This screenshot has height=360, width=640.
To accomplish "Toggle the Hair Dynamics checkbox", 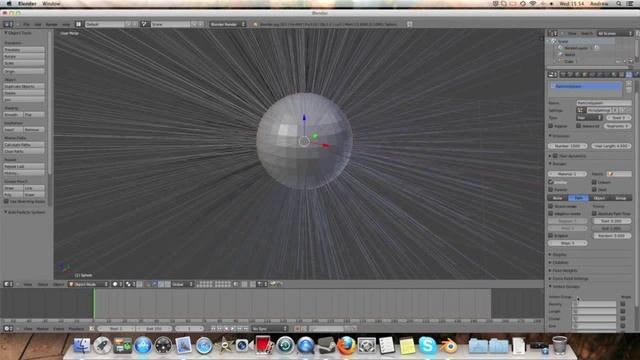I will click(556, 156).
